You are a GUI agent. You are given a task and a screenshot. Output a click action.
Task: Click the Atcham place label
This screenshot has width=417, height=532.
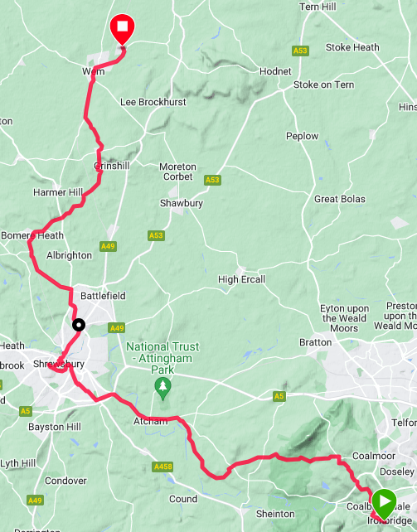click(150, 421)
